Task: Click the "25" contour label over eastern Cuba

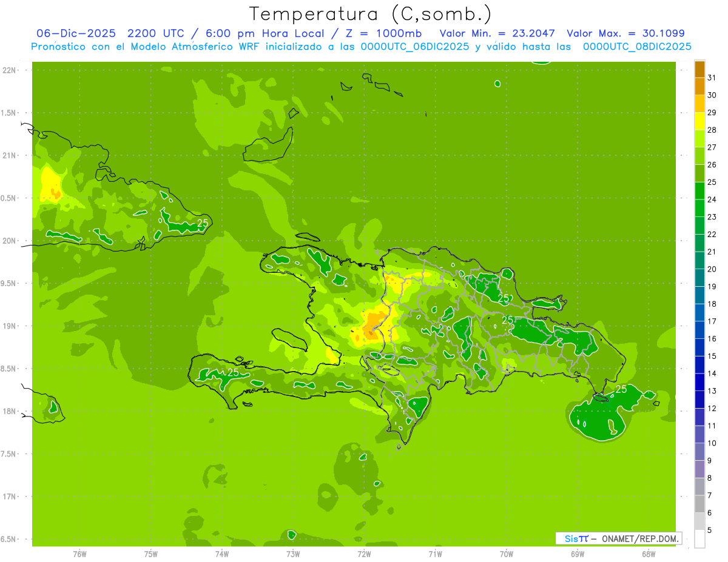Action: click(x=203, y=223)
